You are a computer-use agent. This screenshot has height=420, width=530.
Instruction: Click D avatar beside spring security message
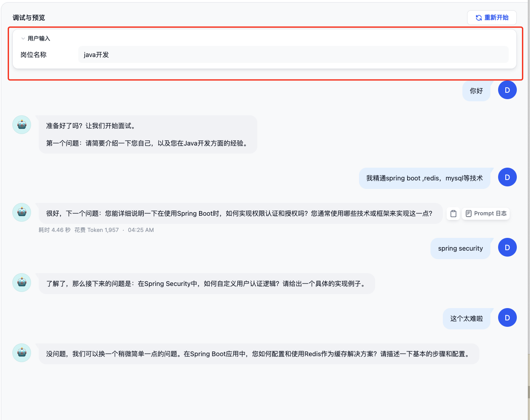coord(507,248)
